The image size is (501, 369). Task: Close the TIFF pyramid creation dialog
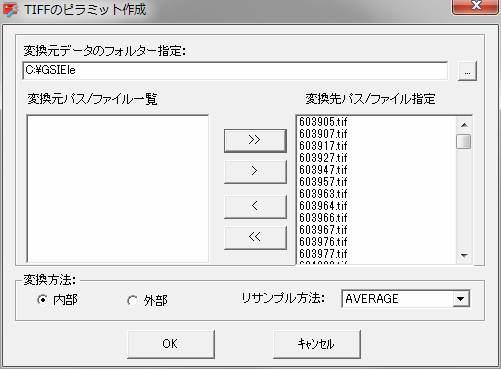click(x=475, y=6)
